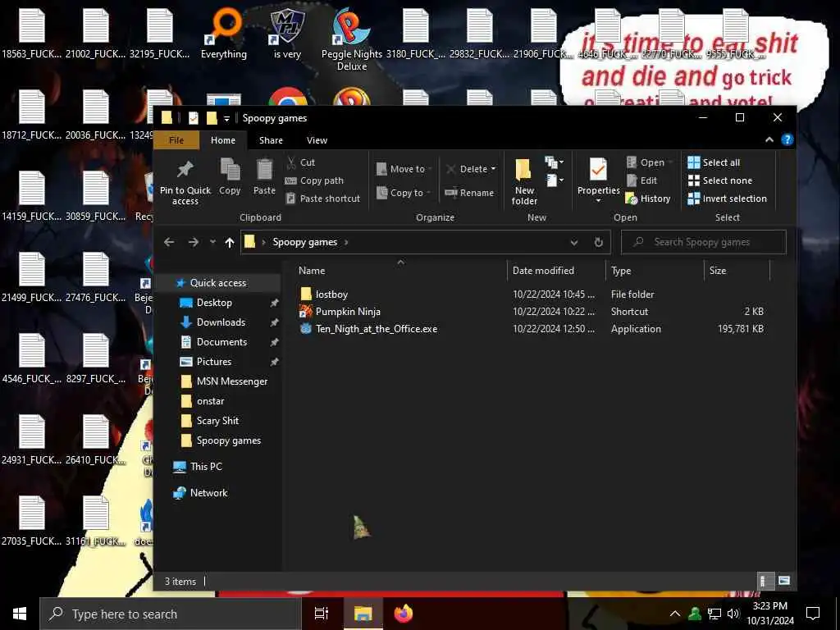Open Customize Quick Access Toolbar dropdown
Viewport: 840px width, 630px height.
pyautogui.click(x=226, y=118)
